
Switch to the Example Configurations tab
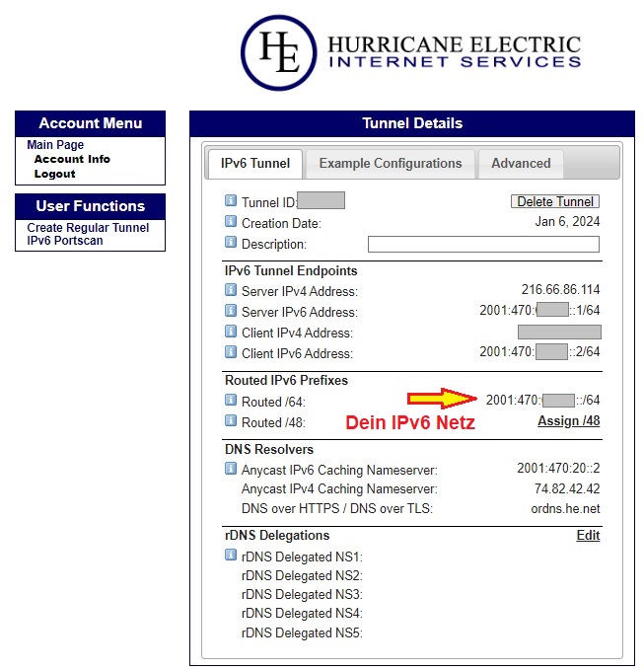tap(390, 163)
